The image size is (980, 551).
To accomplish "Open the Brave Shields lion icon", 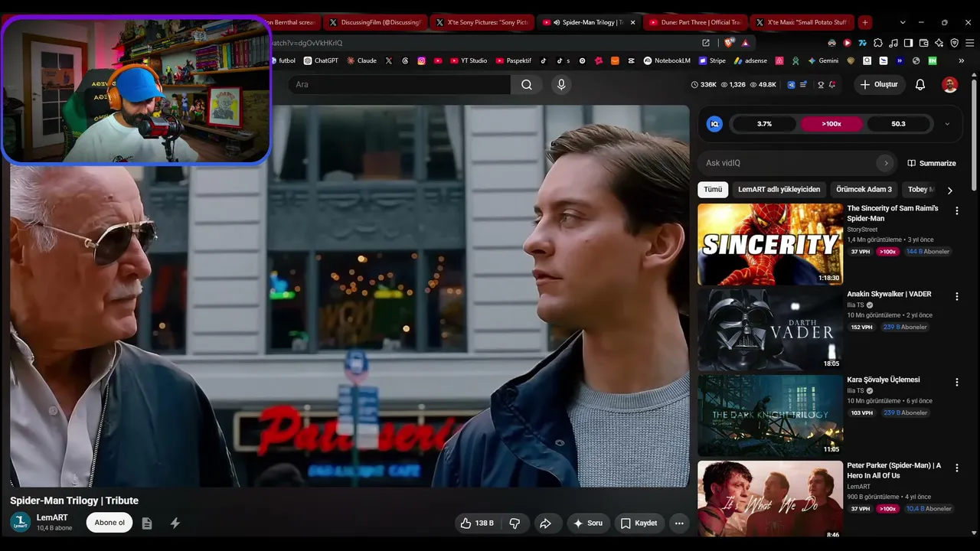I will (728, 43).
